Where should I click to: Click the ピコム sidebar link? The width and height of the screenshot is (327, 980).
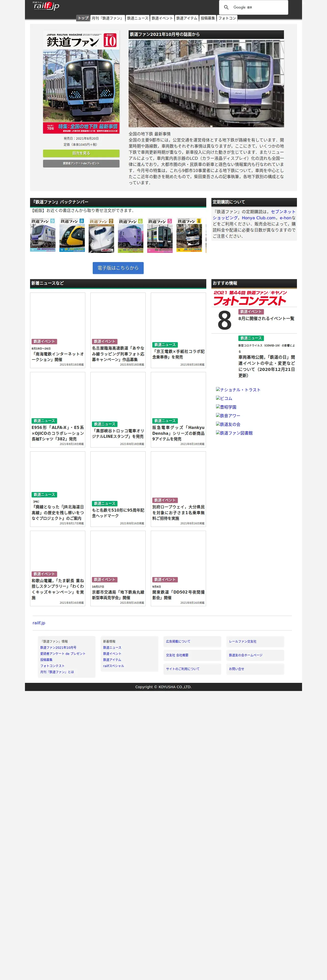pyautogui.click(x=224, y=398)
